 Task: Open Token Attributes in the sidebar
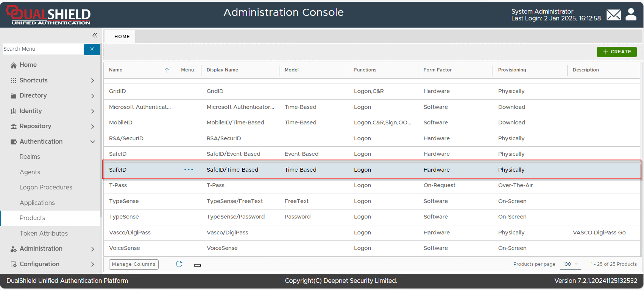click(44, 234)
